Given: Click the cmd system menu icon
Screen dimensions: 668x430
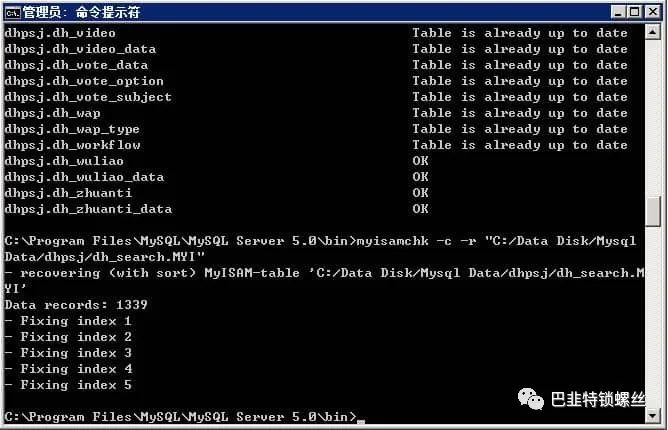Looking at the screenshot, I should pos(12,12).
